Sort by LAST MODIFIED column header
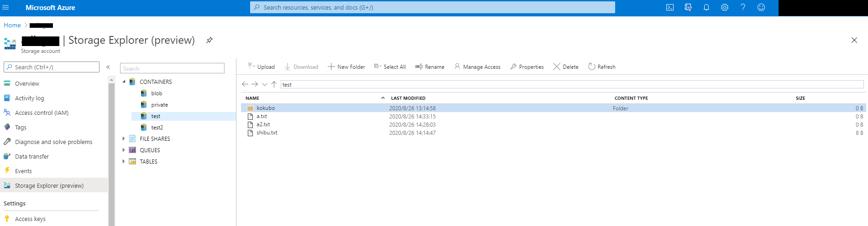This screenshot has width=868, height=226. click(408, 98)
